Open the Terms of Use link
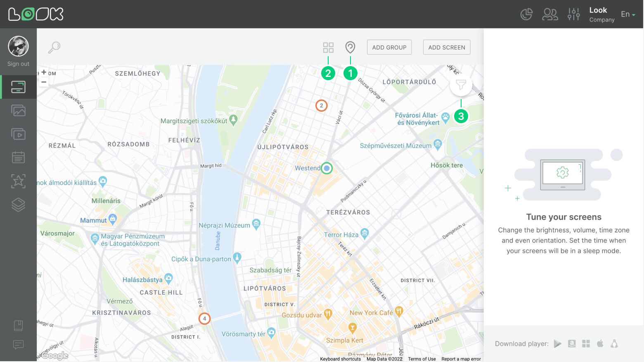 (x=421, y=359)
